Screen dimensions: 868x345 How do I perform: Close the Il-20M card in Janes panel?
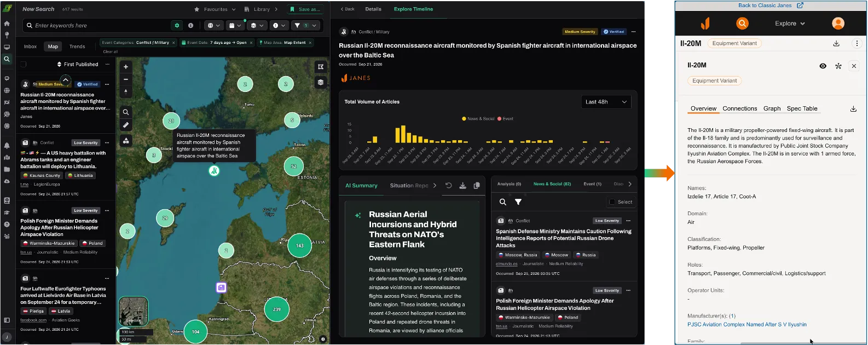point(854,66)
